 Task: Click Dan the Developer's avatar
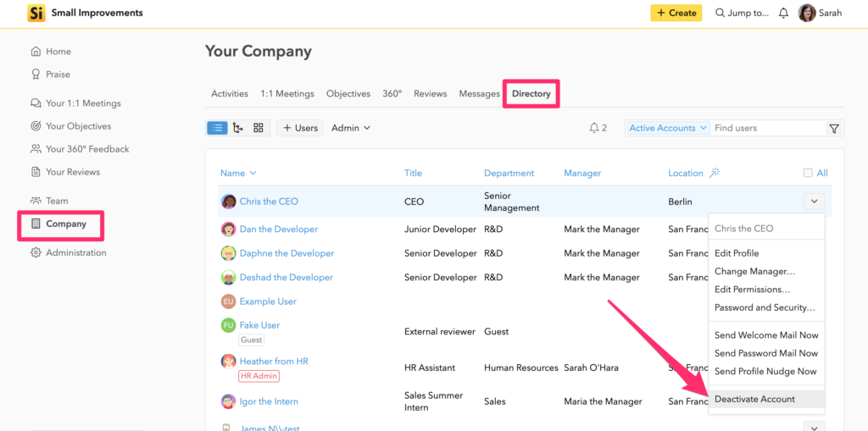pos(229,229)
